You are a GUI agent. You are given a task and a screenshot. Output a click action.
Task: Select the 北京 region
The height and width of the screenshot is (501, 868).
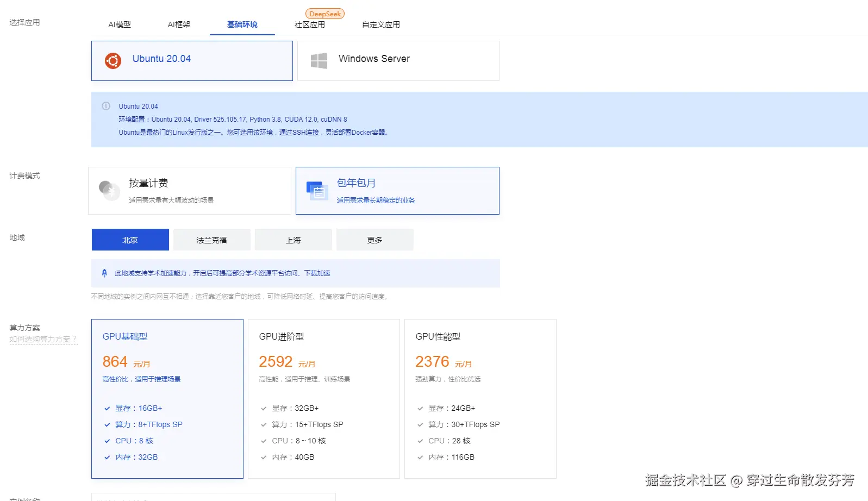click(130, 240)
